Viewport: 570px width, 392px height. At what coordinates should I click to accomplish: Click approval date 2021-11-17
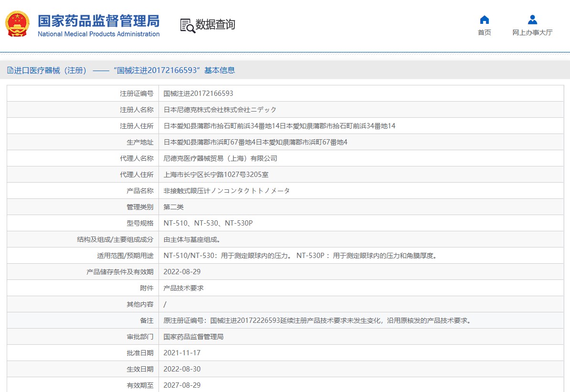pyautogui.click(x=182, y=353)
